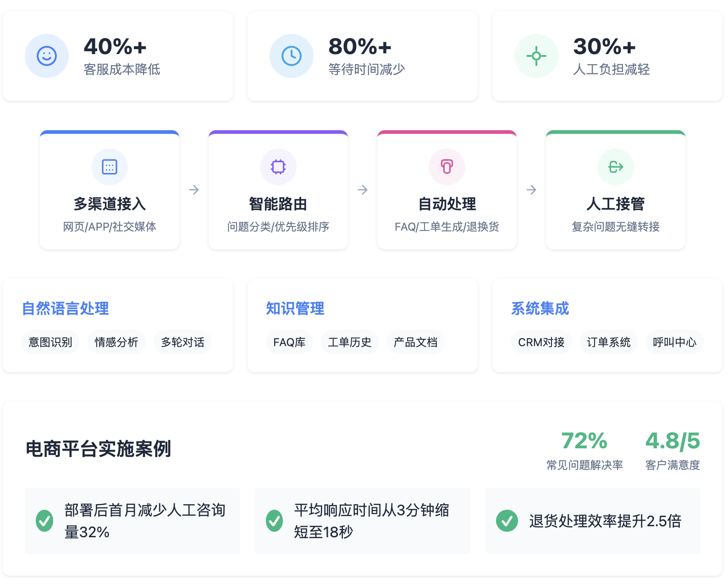
Task: Click the FAQ库 tag
Action: [x=289, y=342]
